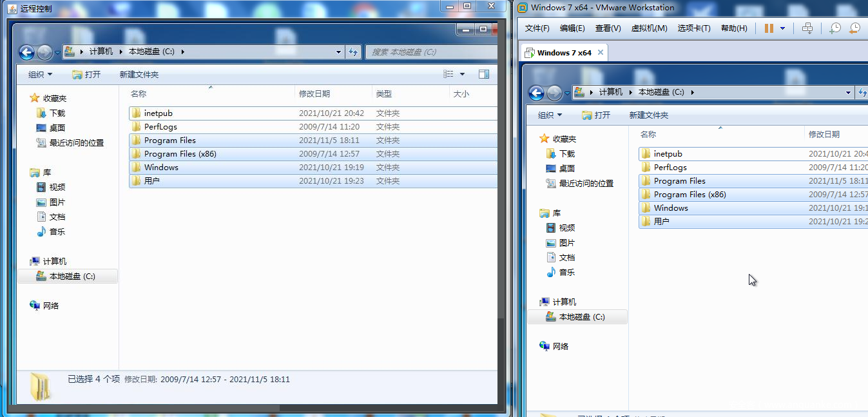Open the power options arrow beside pause
The image size is (868, 417).
(x=782, y=28)
